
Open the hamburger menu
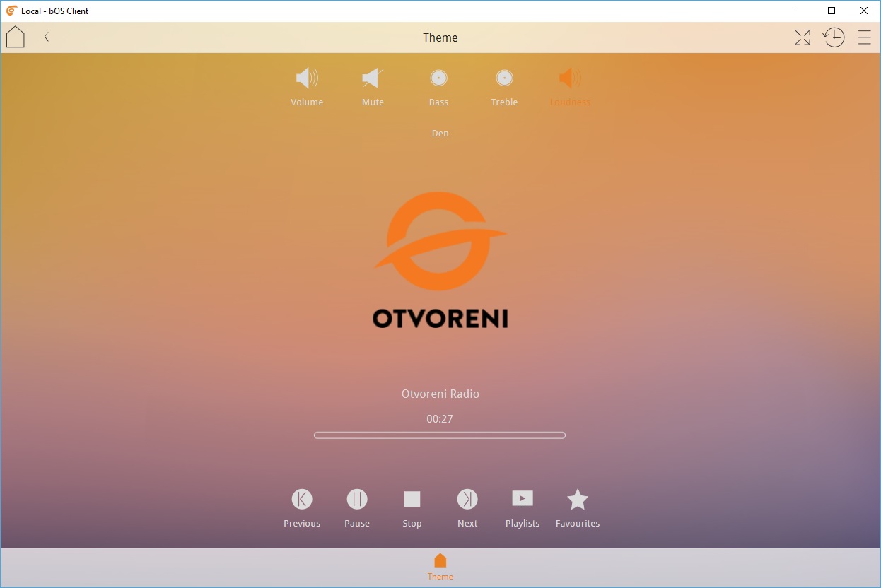[864, 37]
